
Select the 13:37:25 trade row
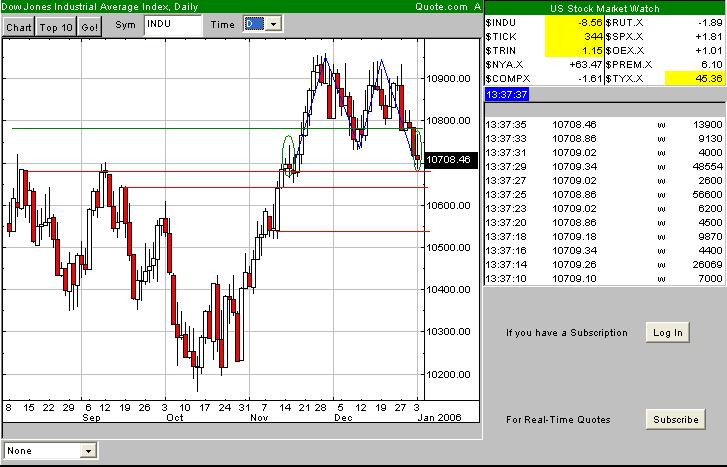pyautogui.click(x=604, y=194)
